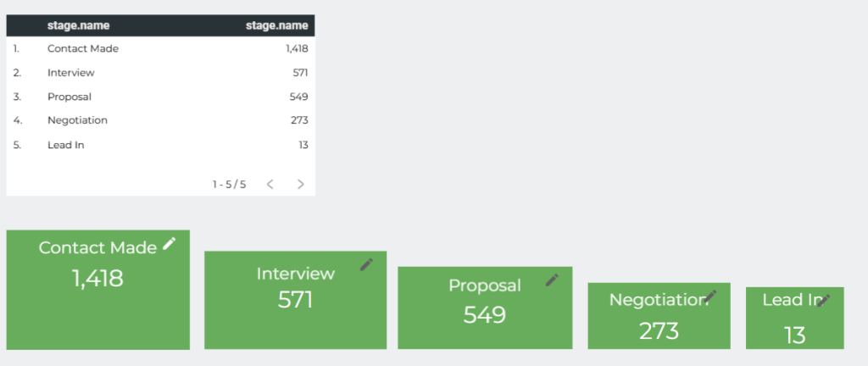Select the Negotiation row in the table

click(x=160, y=120)
